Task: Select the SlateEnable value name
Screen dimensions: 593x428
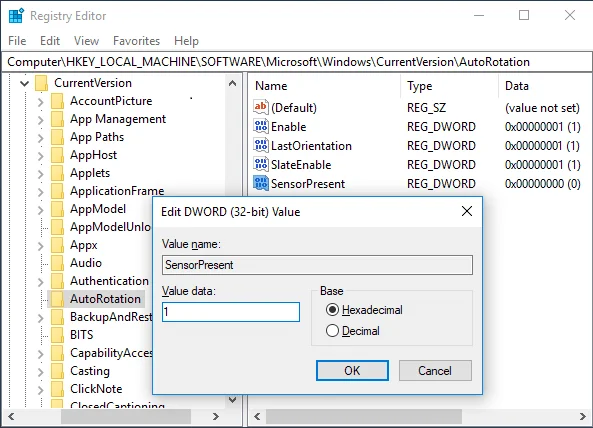Action: (x=301, y=164)
